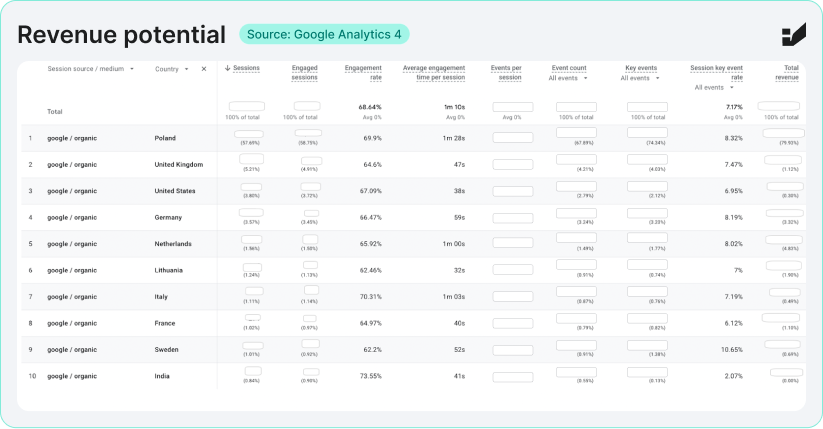This screenshot has width=823, height=429.
Task: Click the 64.6% engagement rate value
Action: [x=373, y=164]
